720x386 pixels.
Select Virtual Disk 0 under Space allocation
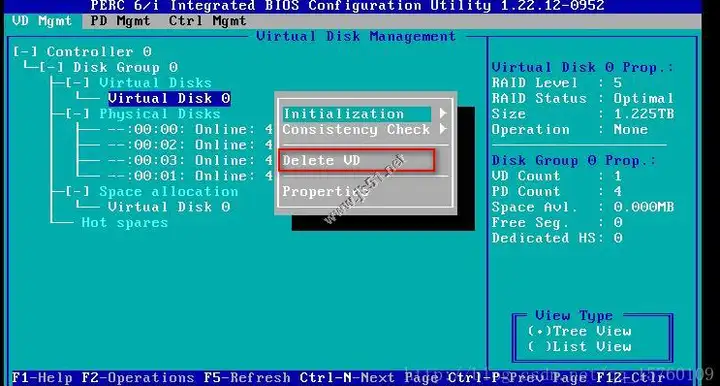169,207
